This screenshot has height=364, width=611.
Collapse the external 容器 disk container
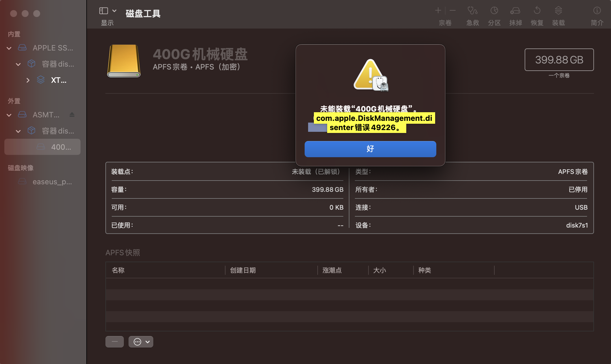(18, 131)
